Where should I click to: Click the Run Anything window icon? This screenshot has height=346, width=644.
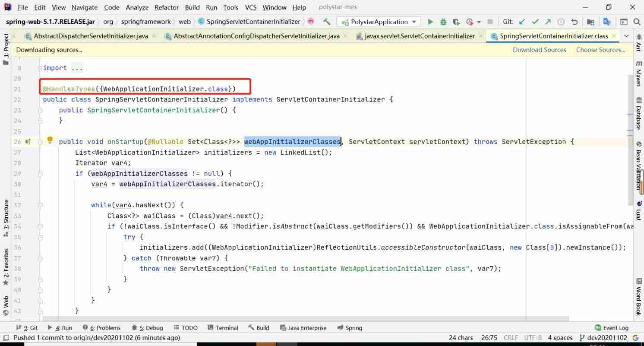pyautogui.click(x=624, y=22)
